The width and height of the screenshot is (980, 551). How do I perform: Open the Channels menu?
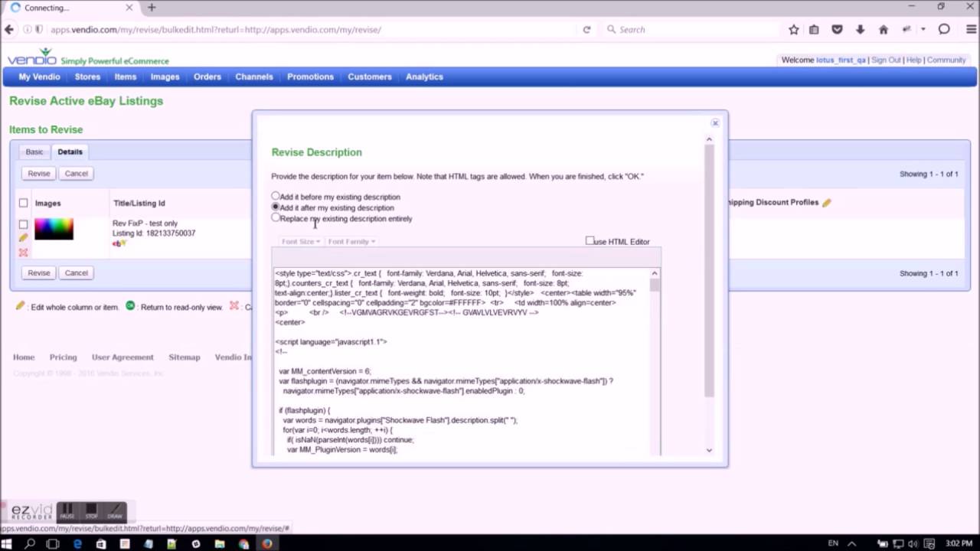(x=254, y=77)
